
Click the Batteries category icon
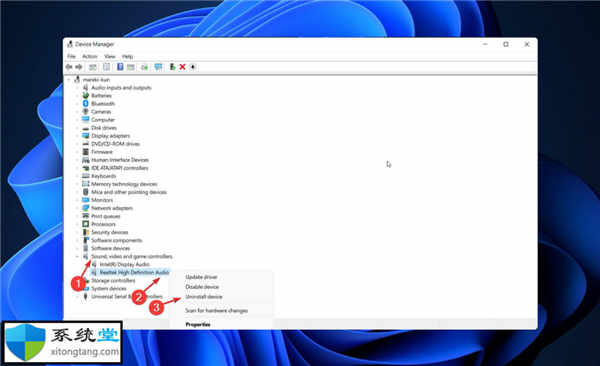(x=86, y=95)
